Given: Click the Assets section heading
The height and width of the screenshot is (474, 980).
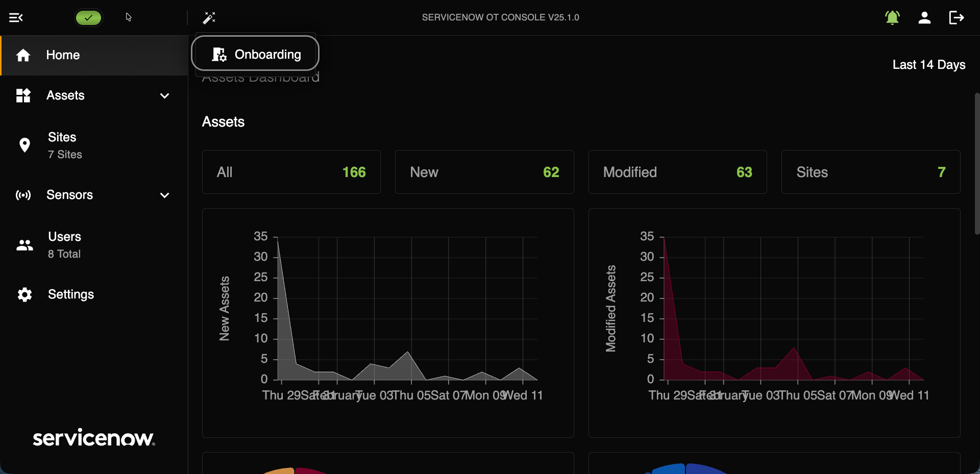Looking at the screenshot, I should (x=223, y=122).
